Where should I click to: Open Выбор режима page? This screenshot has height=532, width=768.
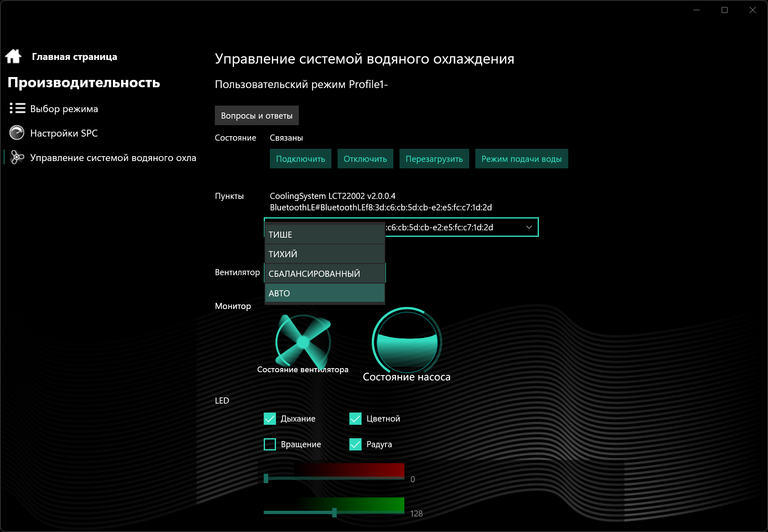[64, 109]
